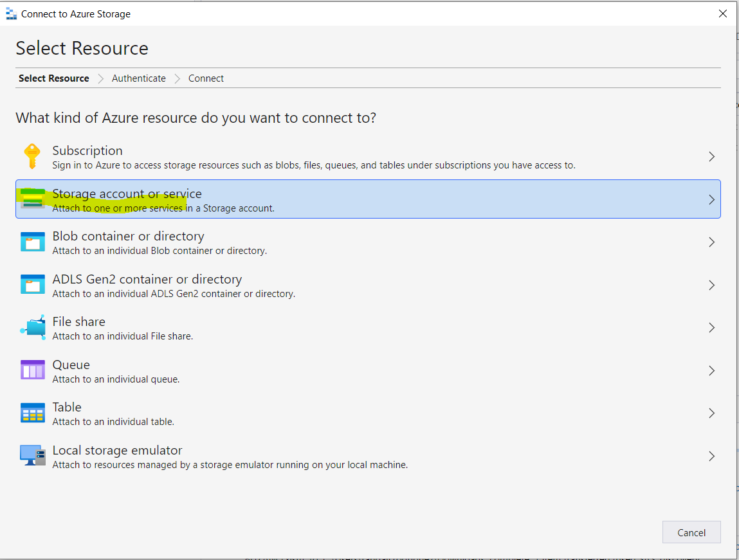Viewport: 739px width, 560px height.
Task: Open the Storage account or service chevron
Action: (711, 200)
